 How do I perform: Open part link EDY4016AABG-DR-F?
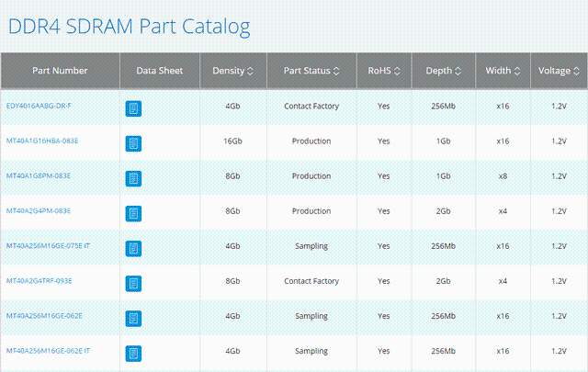click(x=39, y=106)
